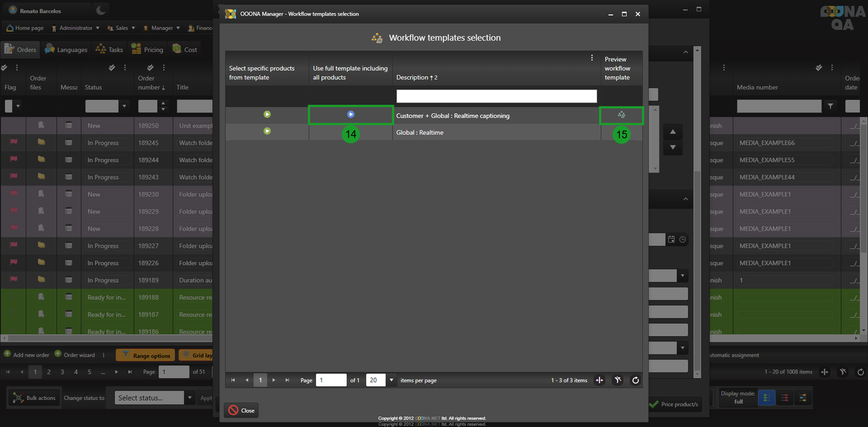
Task: Open the Tasks tab
Action: click(x=110, y=49)
